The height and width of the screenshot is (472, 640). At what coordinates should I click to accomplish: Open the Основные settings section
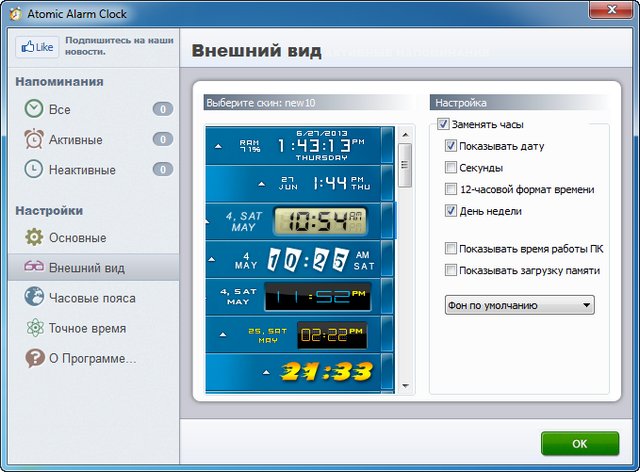click(x=77, y=238)
